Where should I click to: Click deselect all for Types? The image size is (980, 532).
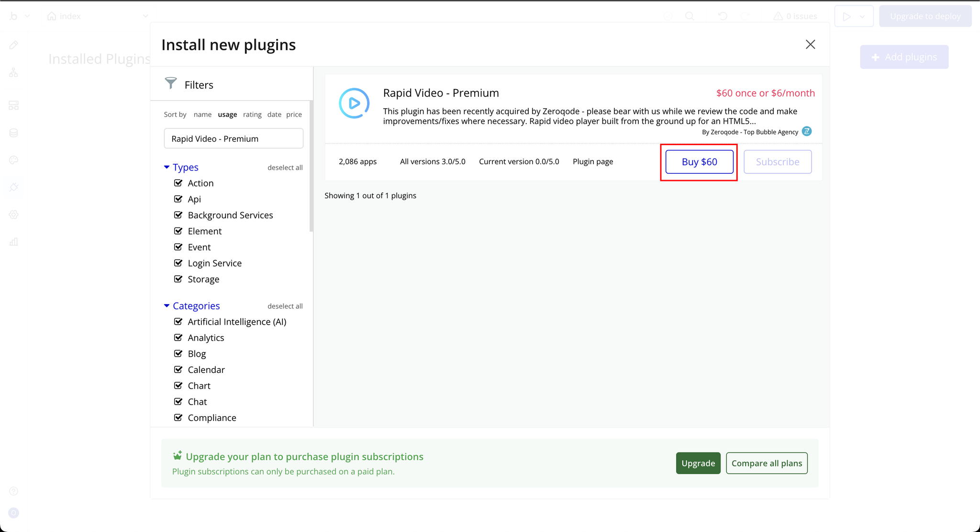tap(285, 168)
